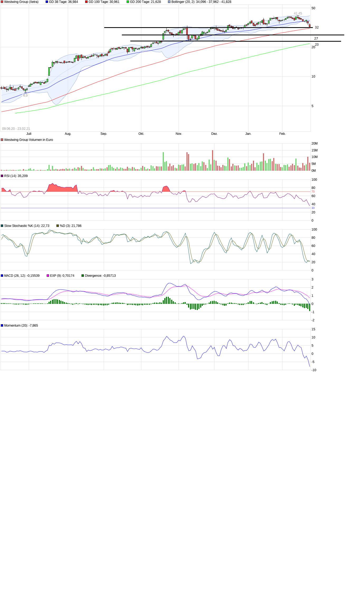Click the purple RSI (14) legend swatch
The image size is (364, 611).
click(x=2, y=176)
